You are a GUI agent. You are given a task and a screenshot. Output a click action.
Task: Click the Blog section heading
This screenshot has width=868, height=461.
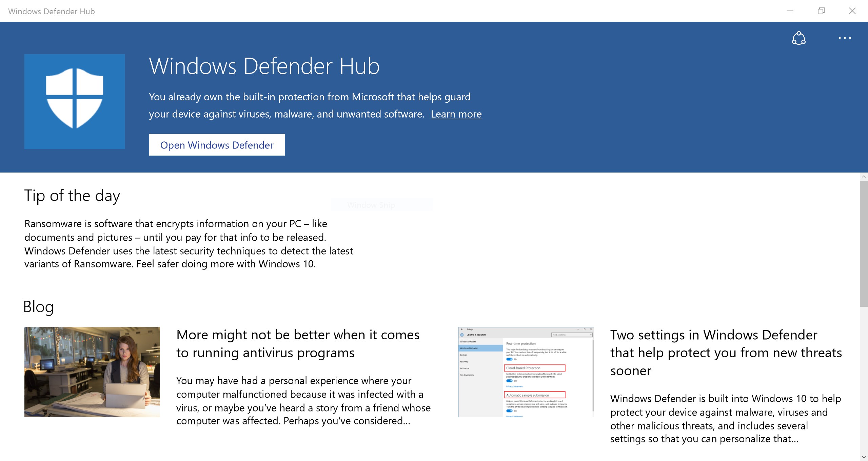pyautogui.click(x=39, y=307)
